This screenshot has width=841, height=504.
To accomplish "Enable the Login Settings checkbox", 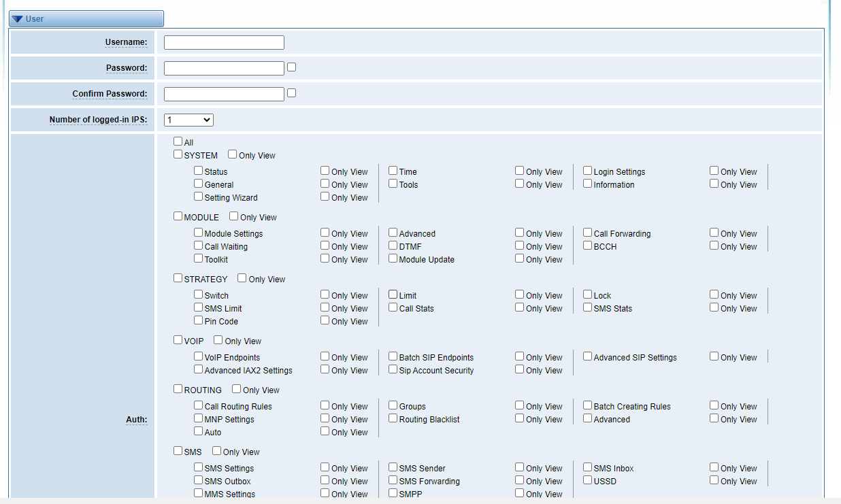I will coord(587,171).
